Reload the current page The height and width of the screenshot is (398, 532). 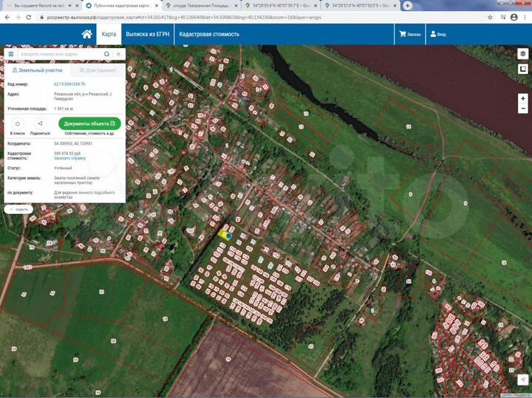(x=29, y=17)
